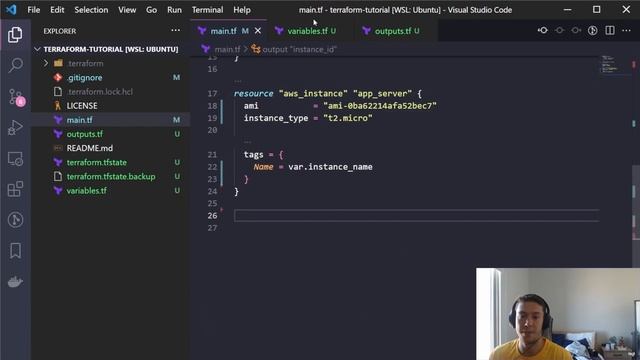The width and height of the screenshot is (640, 360).
Task: Collapse the TERRAFORM-TUTORIAL root folder
Action: tap(37, 49)
